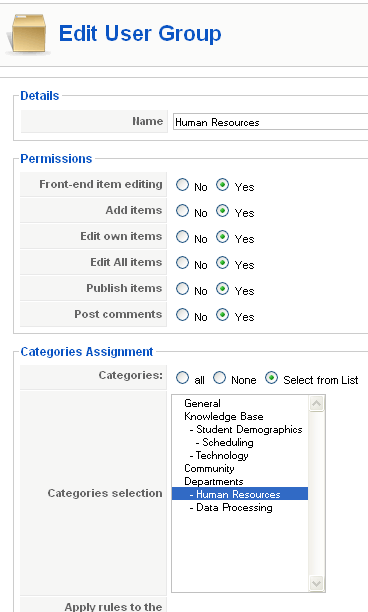This screenshot has width=368, height=612.
Task: Select Departments in the categories list
Action: (x=240, y=481)
